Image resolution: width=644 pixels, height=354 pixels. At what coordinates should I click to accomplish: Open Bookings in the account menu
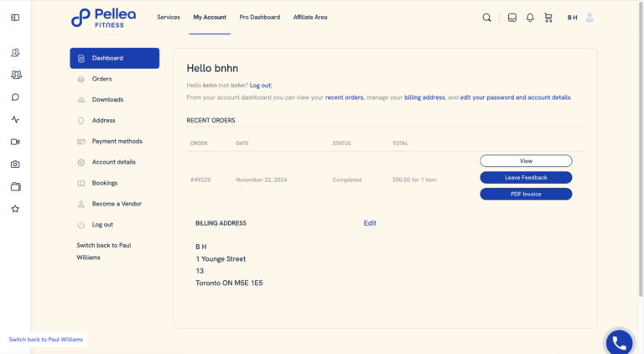105,183
